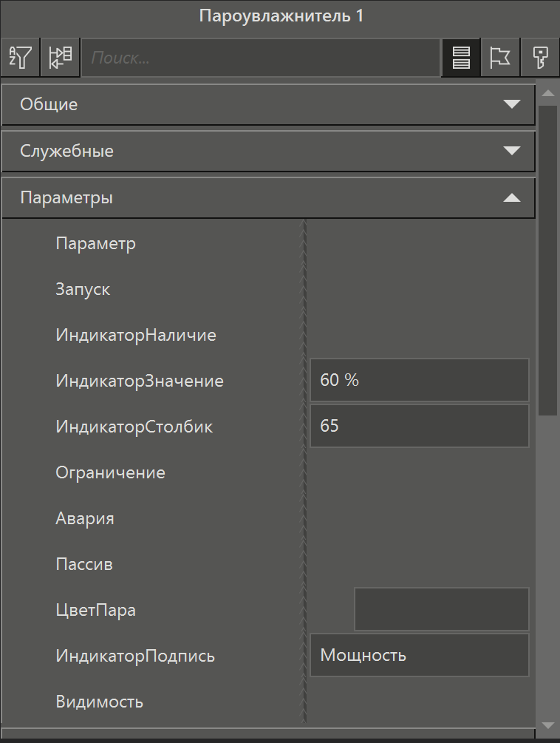The width and height of the screenshot is (560, 743).
Task: Focus the Поиск search field
Action: pos(261,58)
